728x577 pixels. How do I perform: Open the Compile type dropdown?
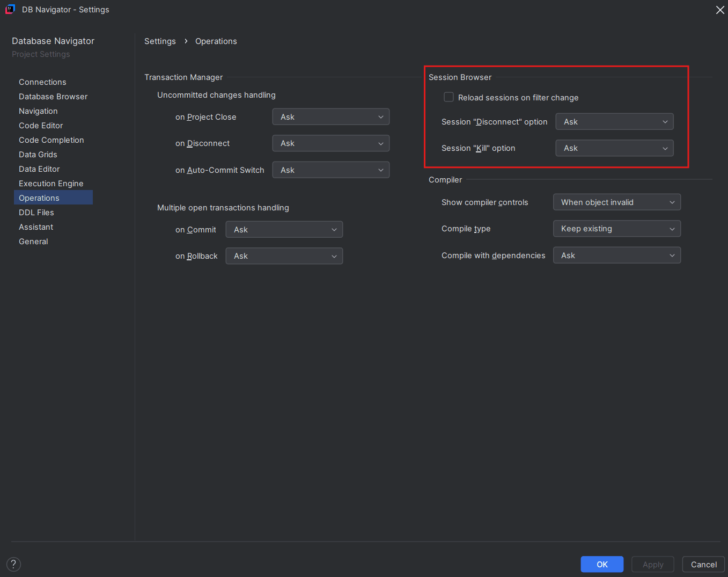click(x=617, y=229)
